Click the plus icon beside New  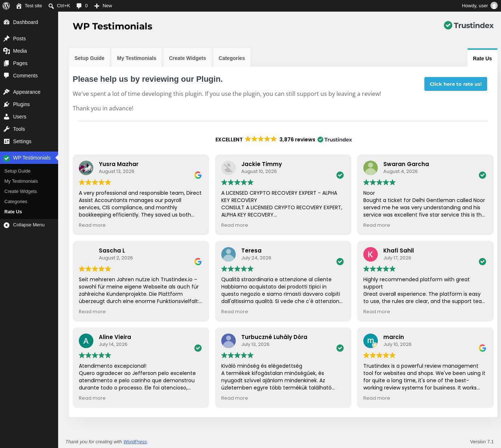(x=97, y=6)
